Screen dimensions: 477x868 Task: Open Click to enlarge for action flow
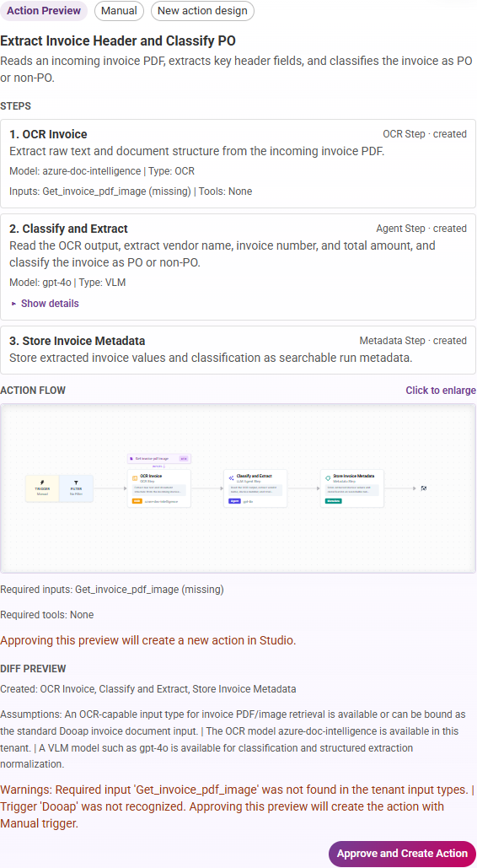point(441,391)
